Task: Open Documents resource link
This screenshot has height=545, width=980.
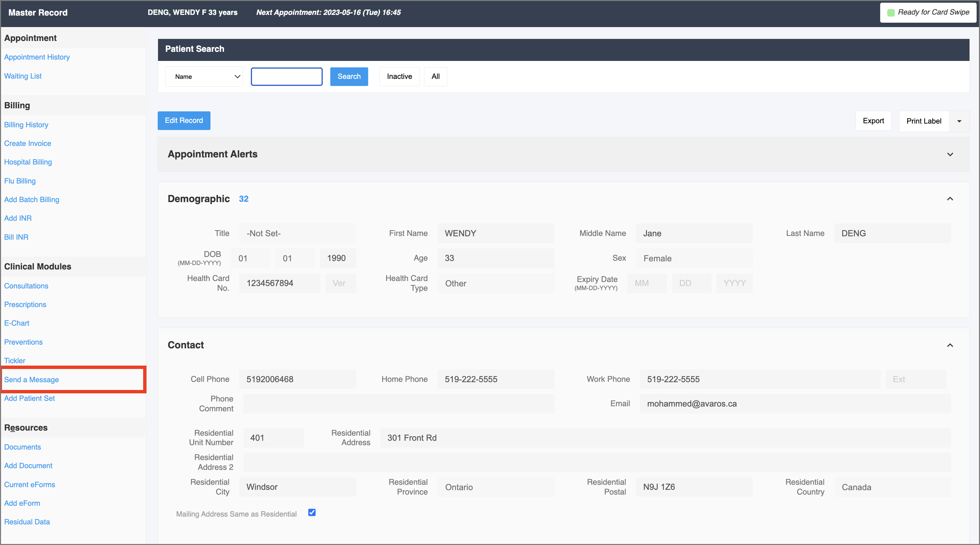Action: 22,447
